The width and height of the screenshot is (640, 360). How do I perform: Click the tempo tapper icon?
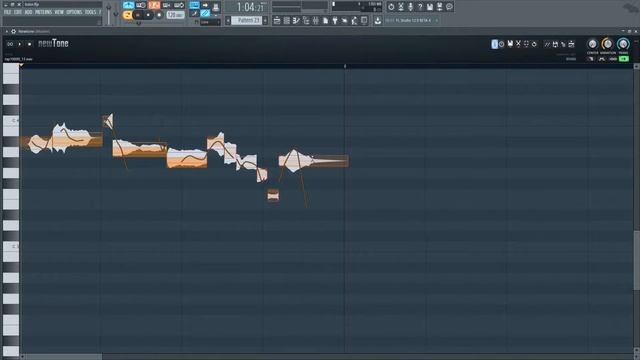pos(345,20)
